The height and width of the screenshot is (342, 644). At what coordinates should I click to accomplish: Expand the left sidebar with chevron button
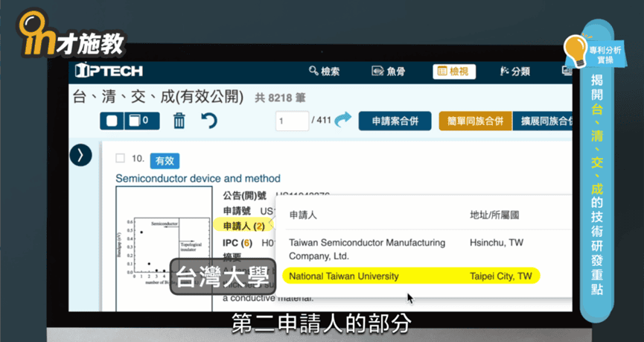[80, 155]
